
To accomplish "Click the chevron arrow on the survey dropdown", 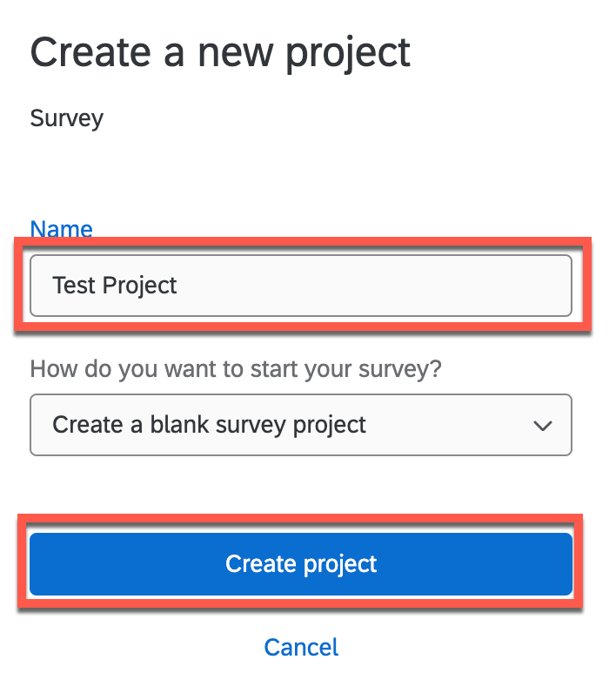I will [543, 426].
